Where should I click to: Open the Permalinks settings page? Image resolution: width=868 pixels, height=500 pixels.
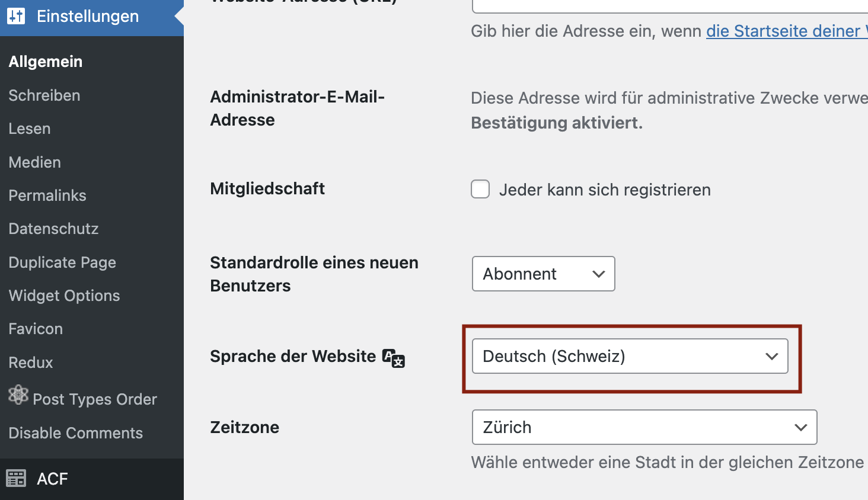[x=47, y=195]
